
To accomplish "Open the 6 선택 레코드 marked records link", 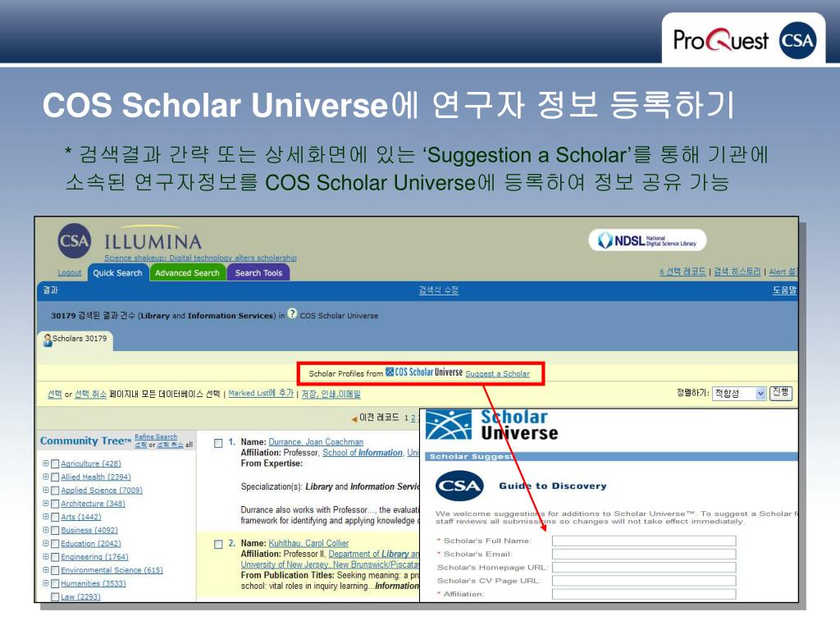I will click(682, 272).
